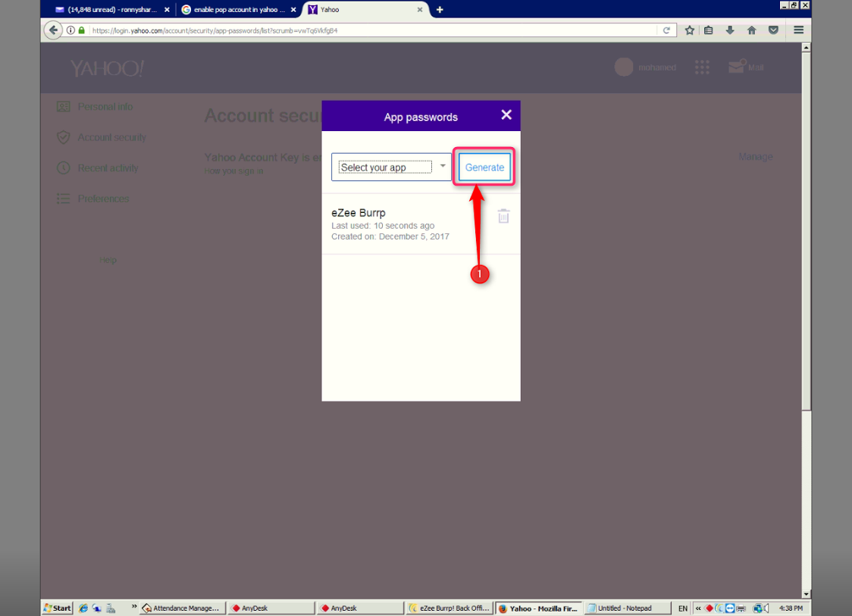Go back with the browser back arrow
This screenshot has height=616, width=852.
[x=53, y=30]
